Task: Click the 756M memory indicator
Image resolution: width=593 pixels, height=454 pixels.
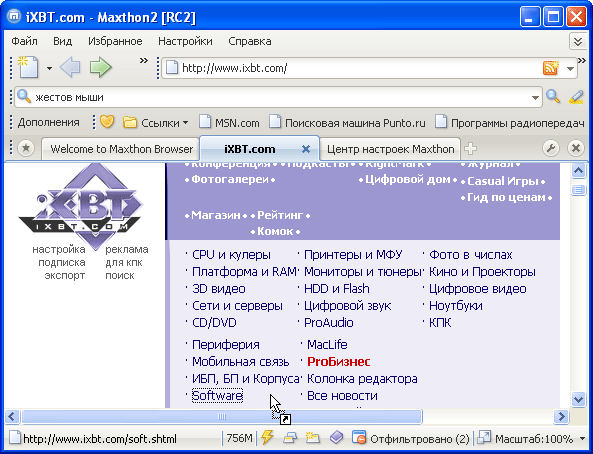Action: [239, 438]
